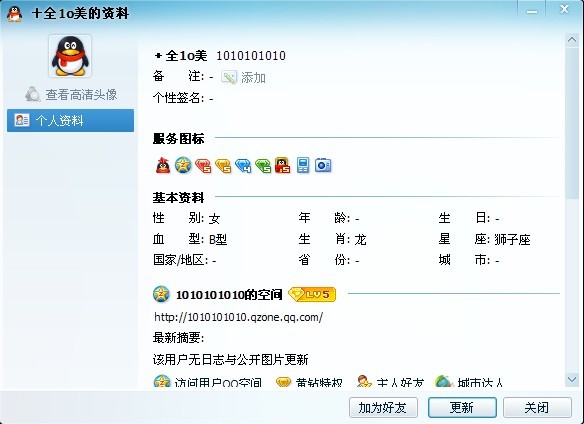Click the blue diamond level 4 icon
584x424 pixels.
click(243, 166)
